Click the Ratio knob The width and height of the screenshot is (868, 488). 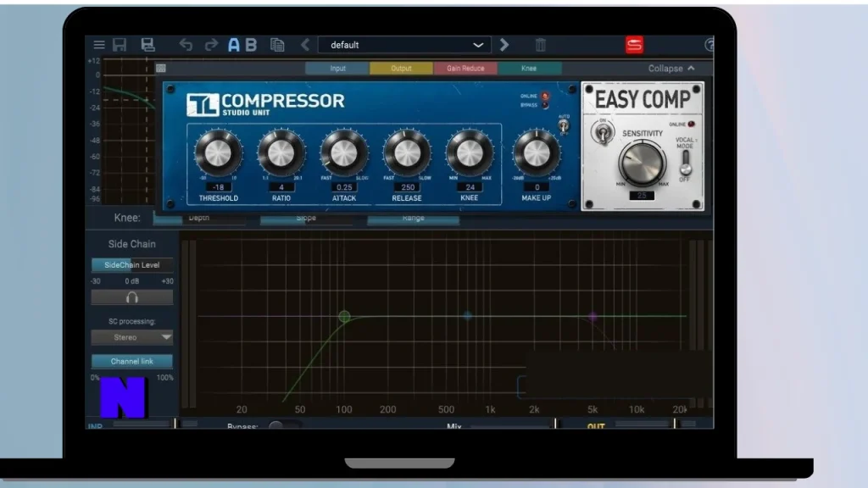point(281,152)
